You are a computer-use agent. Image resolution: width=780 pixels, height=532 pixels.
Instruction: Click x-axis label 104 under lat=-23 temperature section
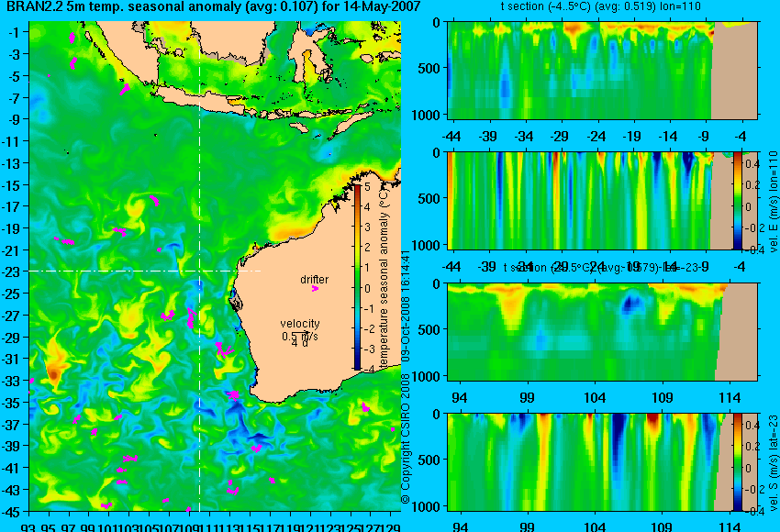(595, 398)
